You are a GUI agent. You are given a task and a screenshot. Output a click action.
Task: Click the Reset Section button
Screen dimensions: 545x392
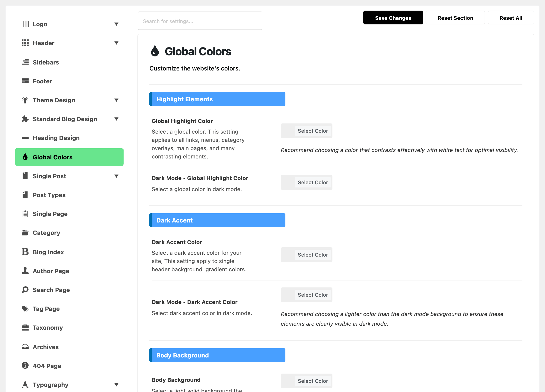point(455,18)
